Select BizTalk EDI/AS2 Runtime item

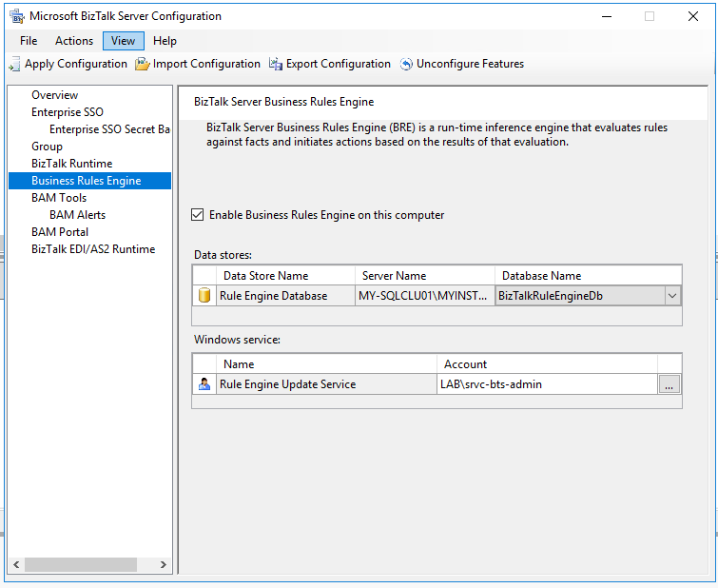tap(93, 249)
